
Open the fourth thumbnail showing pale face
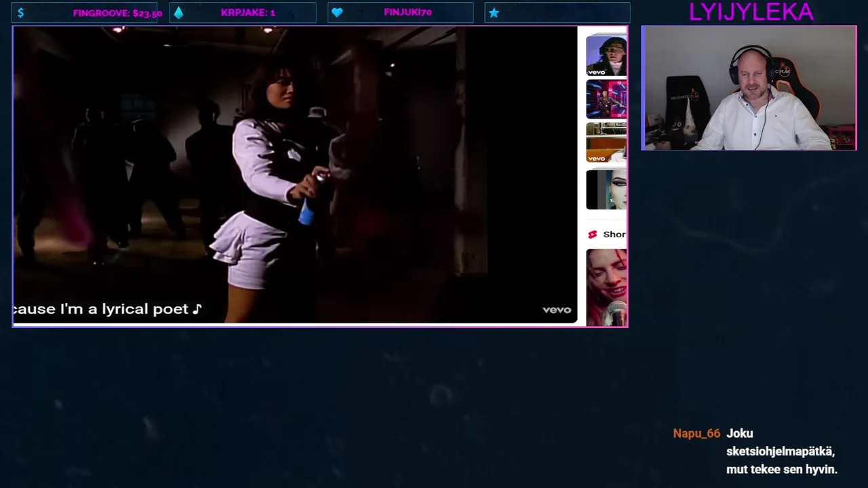[606, 190]
